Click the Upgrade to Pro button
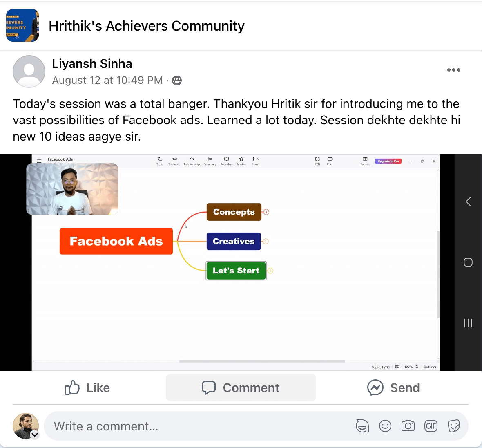Image resolution: width=482 pixels, height=448 pixels. click(388, 161)
